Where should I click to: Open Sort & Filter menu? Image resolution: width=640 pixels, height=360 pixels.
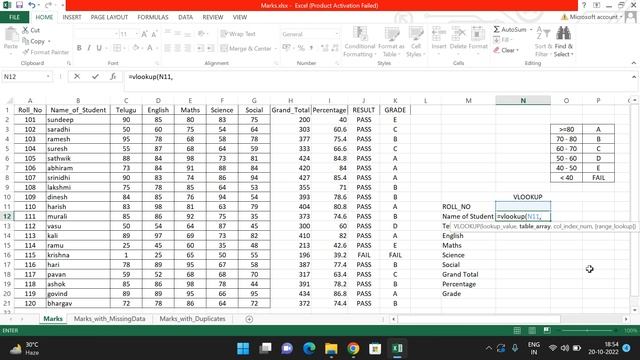pyautogui.click(x=543, y=42)
